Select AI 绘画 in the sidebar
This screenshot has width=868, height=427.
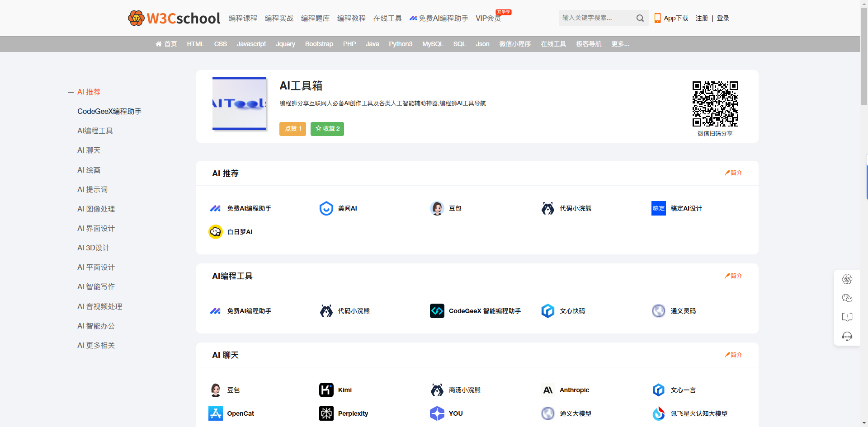pyautogui.click(x=89, y=170)
